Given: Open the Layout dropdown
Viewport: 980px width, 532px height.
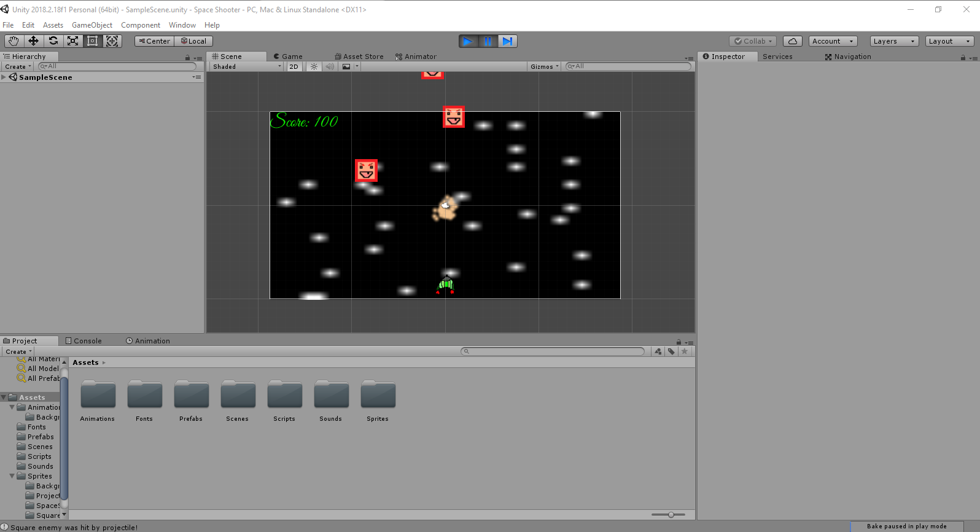Looking at the screenshot, I should pyautogui.click(x=949, y=41).
